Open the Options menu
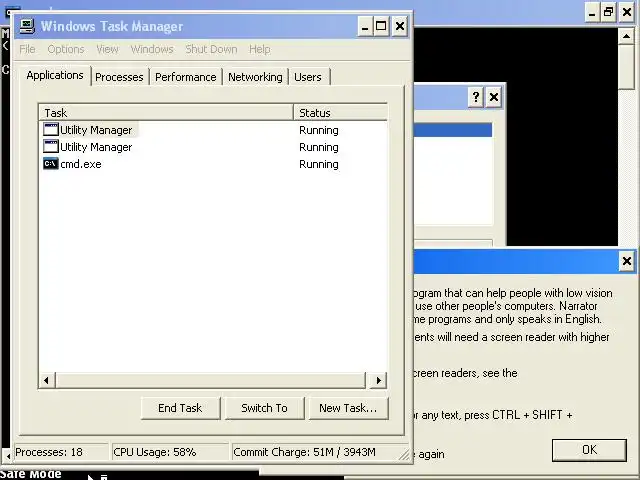 click(x=66, y=49)
